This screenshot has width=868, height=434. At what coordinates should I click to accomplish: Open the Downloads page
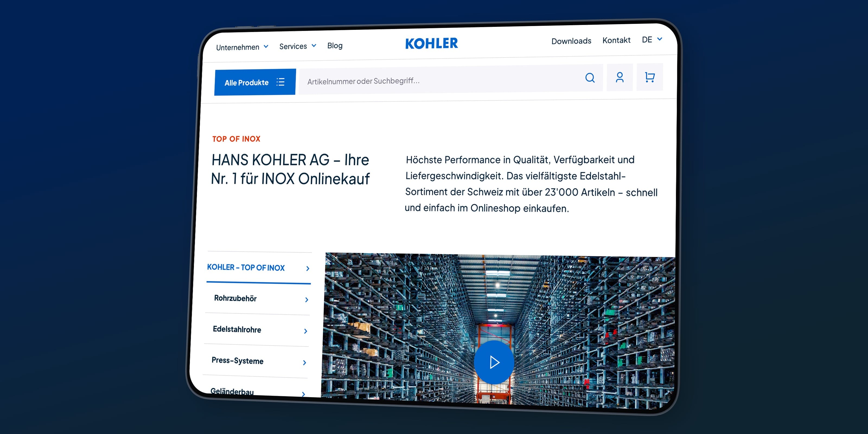coord(571,41)
